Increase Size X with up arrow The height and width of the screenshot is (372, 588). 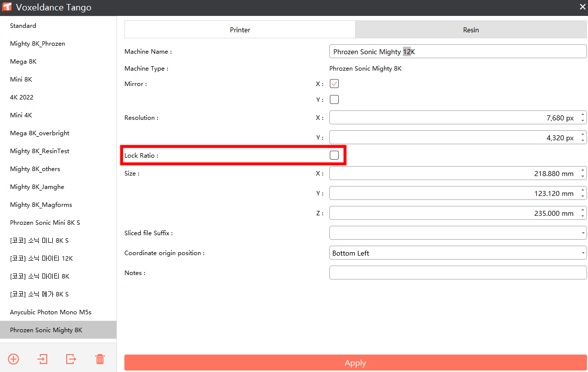pos(583,170)
